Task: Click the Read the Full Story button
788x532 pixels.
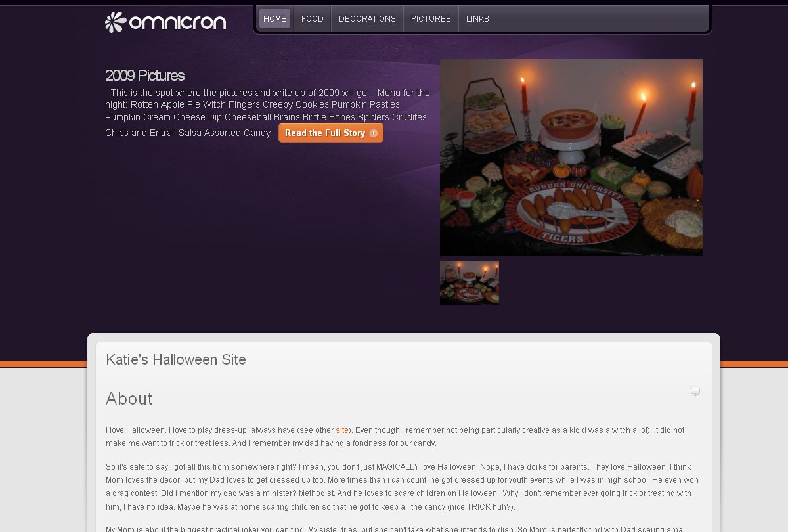Action: (x=331, y=133)
